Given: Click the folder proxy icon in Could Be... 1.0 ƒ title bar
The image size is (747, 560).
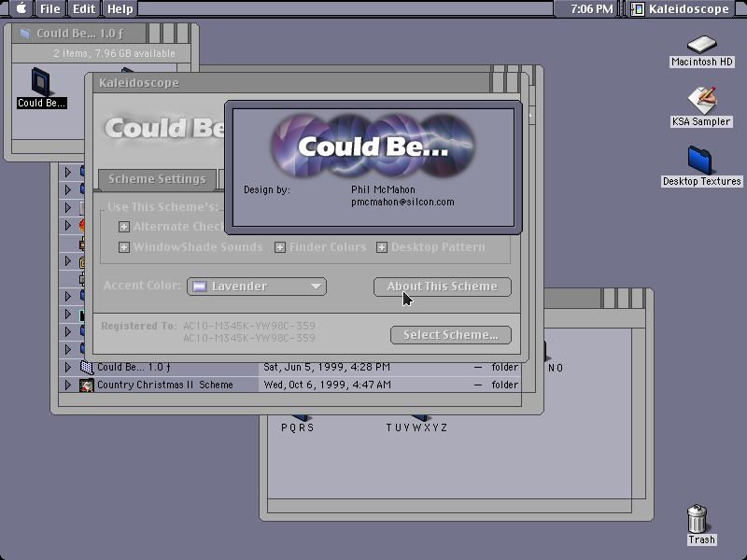Looking at the screenshot, I should (x=25, y=34).
